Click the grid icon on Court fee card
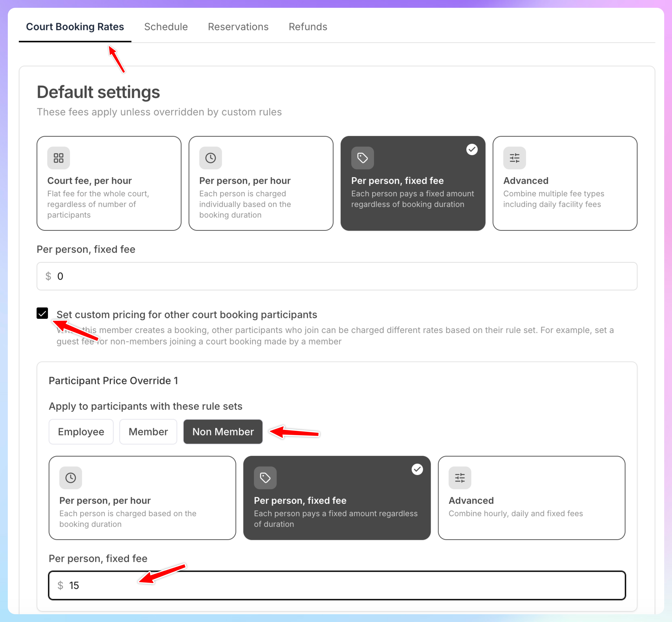The height and width of the screenshot is (622, 672). pyautogui.click(x=59, y=158)
